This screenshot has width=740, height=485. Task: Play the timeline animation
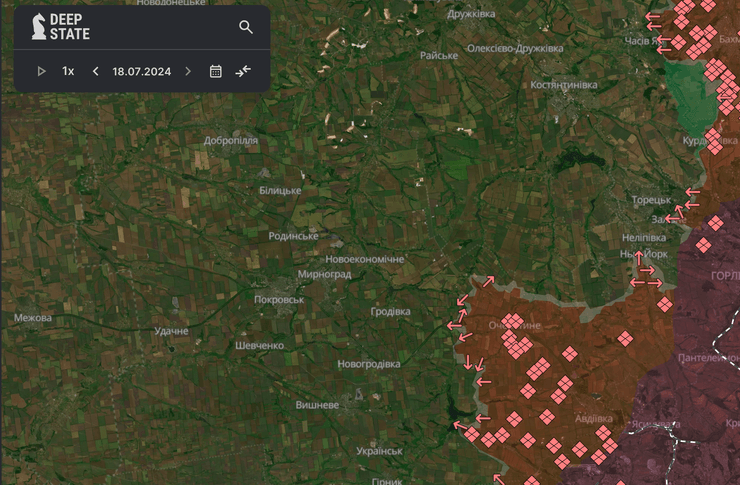click(x=41, y=71)
